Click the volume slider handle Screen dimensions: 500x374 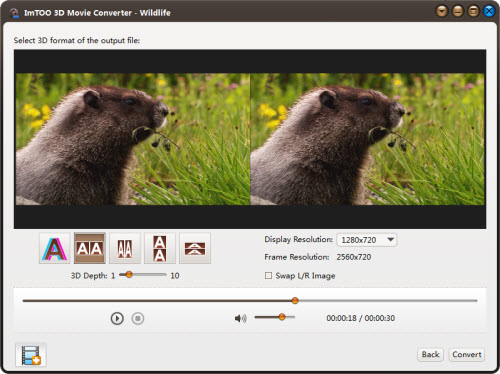(282, 316)
